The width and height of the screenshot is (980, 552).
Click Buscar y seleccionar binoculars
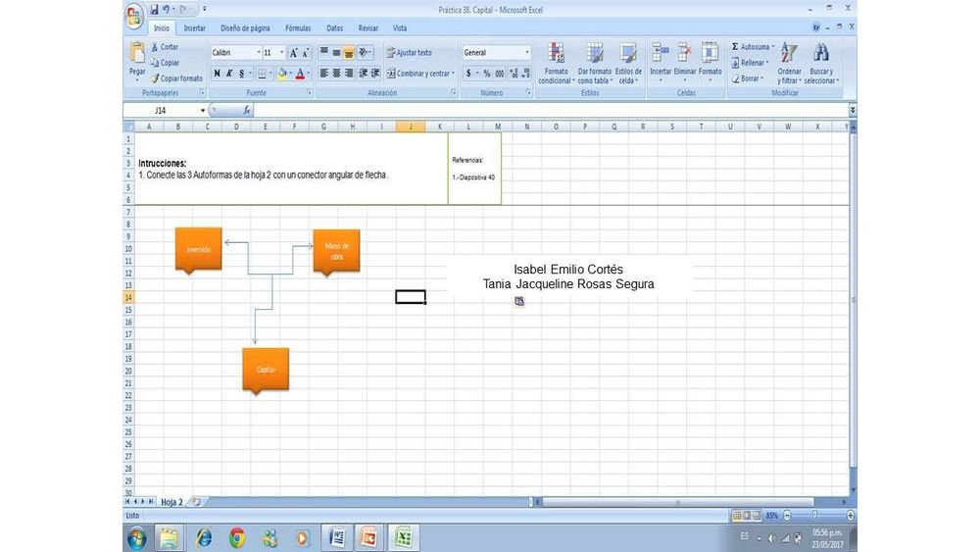click(x=821, y=56)
